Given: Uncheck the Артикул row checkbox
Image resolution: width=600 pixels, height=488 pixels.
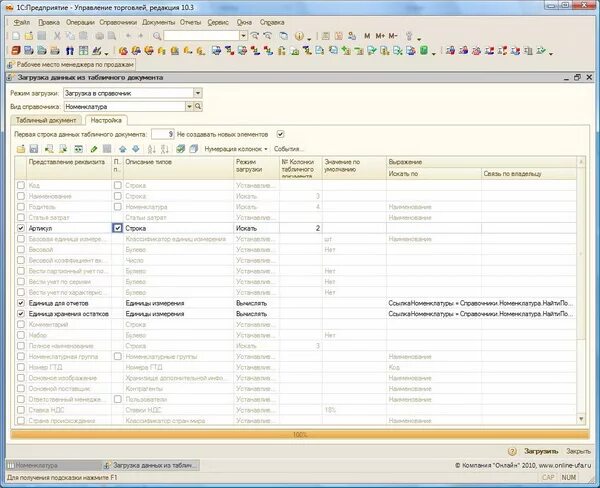Looking at the screenshot, I should click(21, 228).
